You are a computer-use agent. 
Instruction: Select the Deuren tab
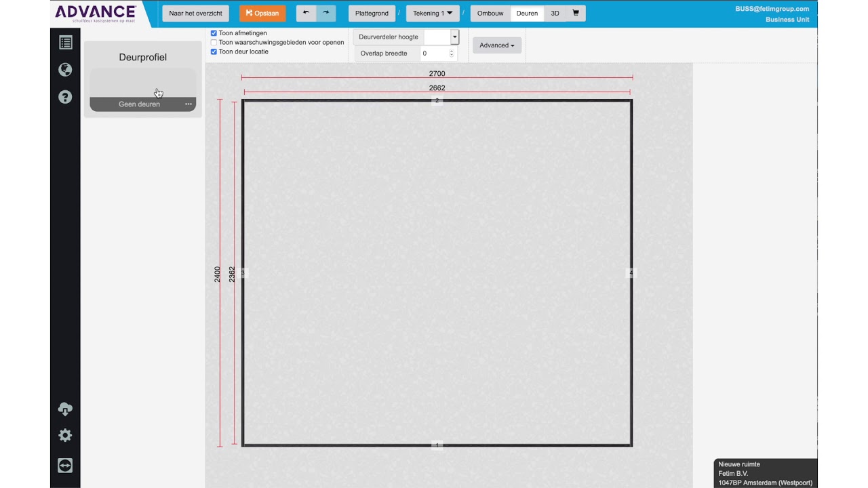click(527, 13)
